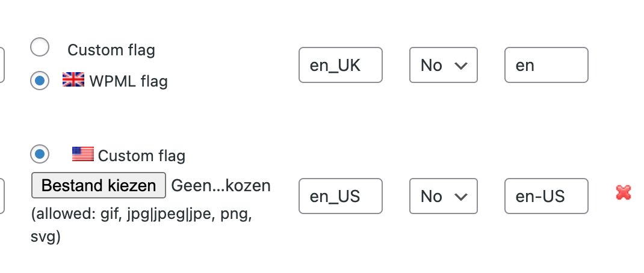Screen dimensions: 644x273
Task: Click the British Union Jack flag icon
Action: pyautogui.click(x=73, y=79)
